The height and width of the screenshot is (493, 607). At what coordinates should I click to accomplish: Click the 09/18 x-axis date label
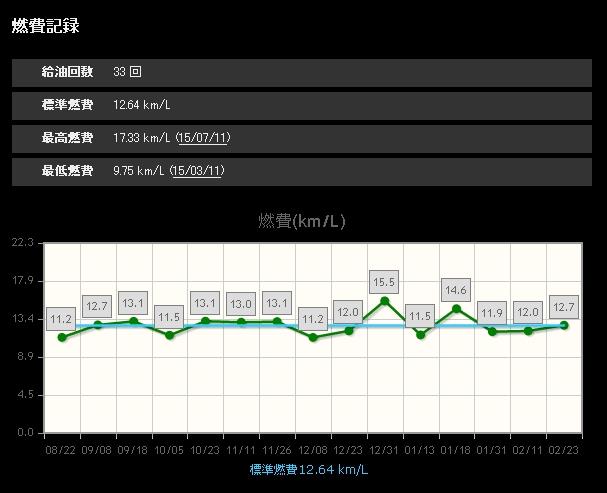[132, 450]
